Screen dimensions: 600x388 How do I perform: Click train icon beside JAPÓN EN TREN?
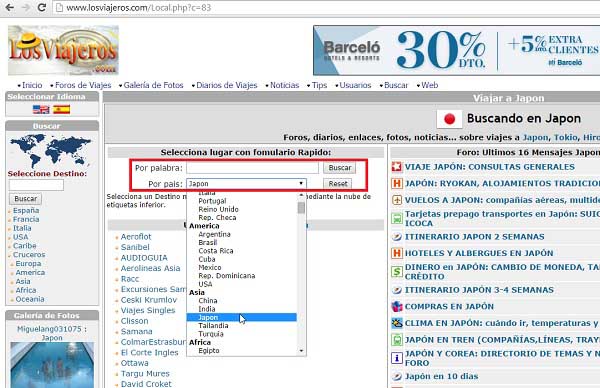click(x=397, y=340)
